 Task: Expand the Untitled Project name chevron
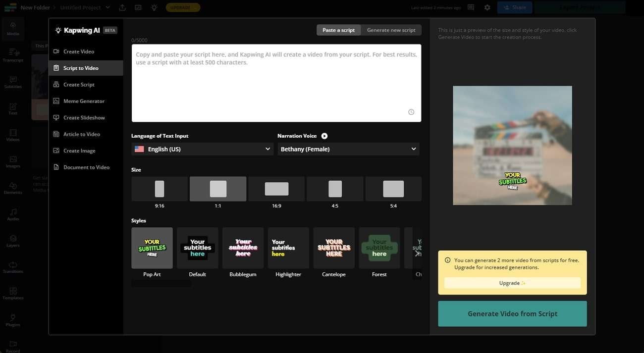[108, 7]
